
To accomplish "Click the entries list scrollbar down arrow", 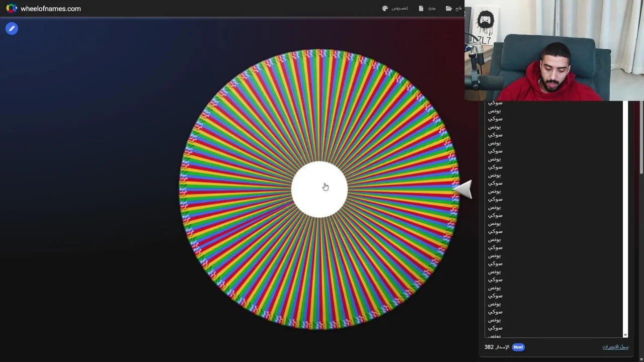I will pyautogui.click(x=625, y=335).
